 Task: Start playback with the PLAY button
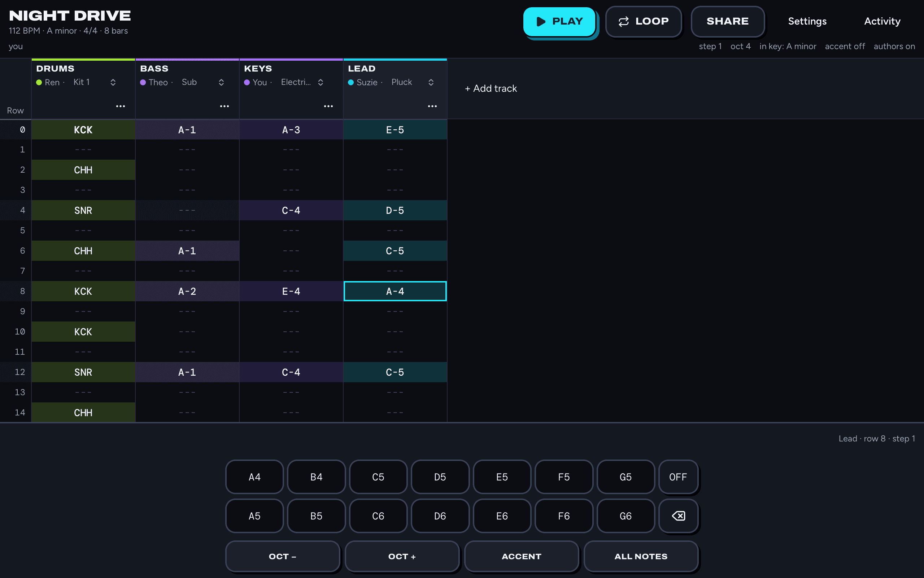tap(559, 21)
